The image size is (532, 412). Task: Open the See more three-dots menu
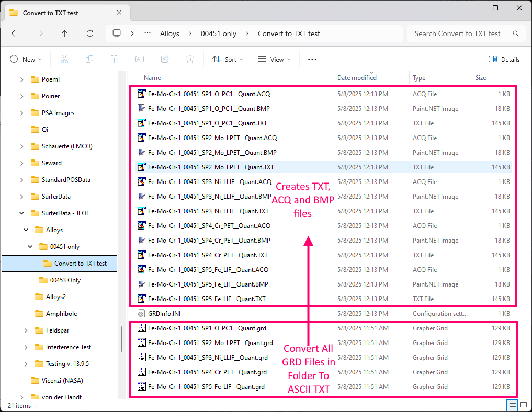(x=312, y=60)
